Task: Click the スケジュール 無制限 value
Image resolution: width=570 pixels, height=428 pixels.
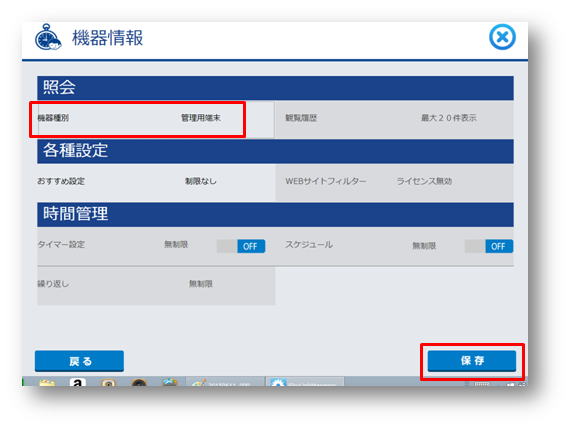Action: pyautogui.click(x=424, y=246)
